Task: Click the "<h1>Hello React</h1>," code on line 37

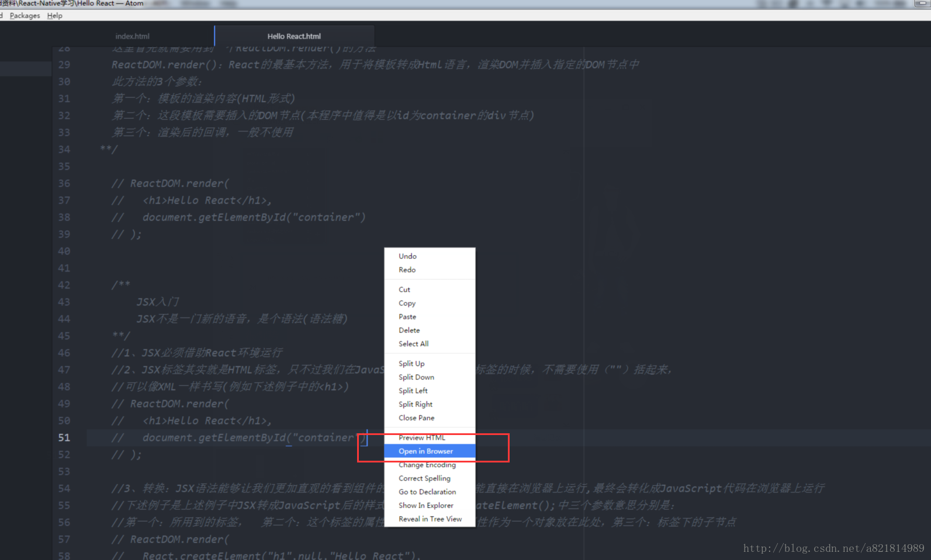Action: [x=207, y=200]
